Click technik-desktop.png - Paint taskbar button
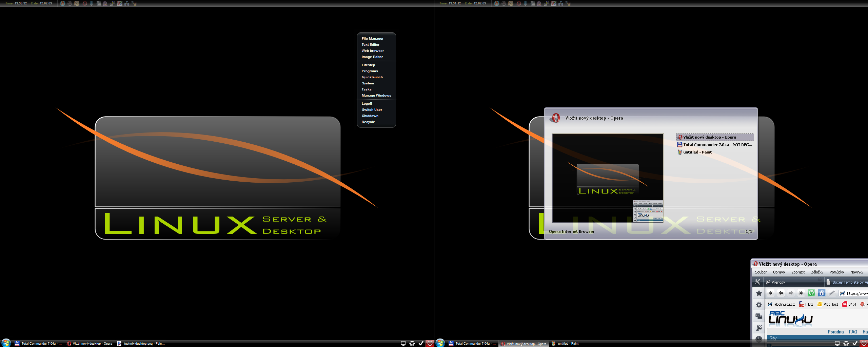 [141, 343]
